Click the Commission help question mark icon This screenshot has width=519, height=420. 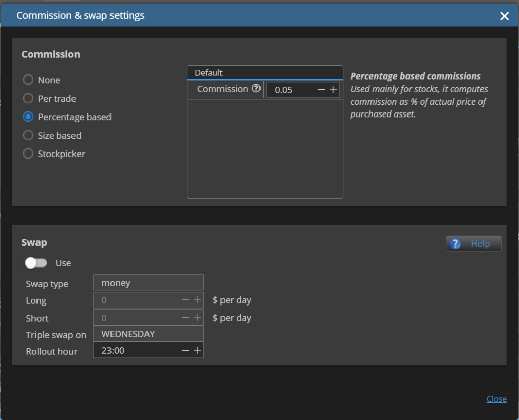coord(256,88)
